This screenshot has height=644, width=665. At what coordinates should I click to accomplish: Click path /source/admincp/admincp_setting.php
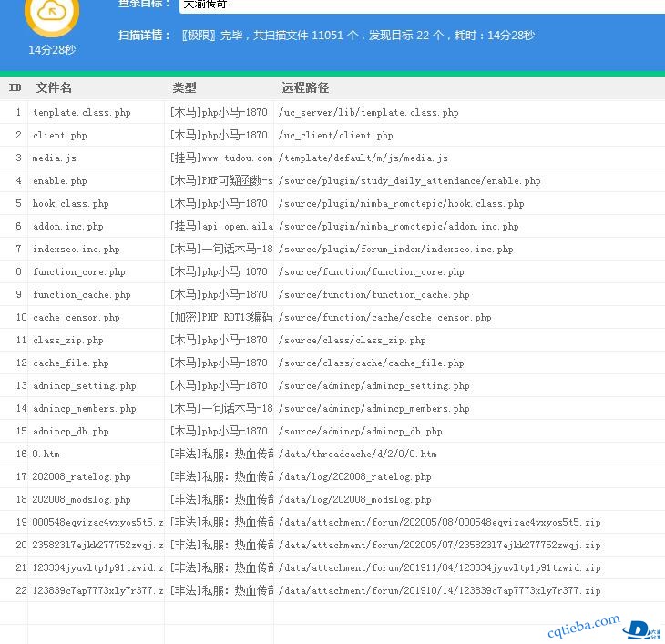[374, 386]
